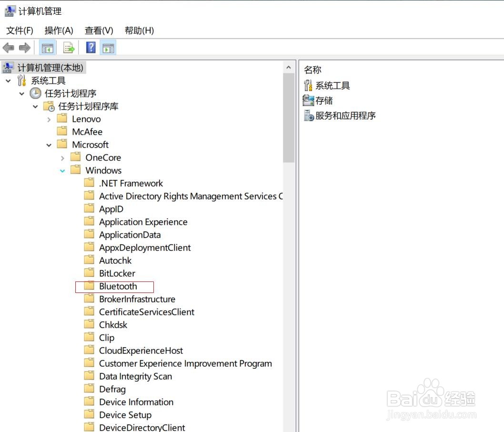Select the AppID folder
Viewport: 504px width, 432px height.
pyautogui.click(x=111, y=209)
